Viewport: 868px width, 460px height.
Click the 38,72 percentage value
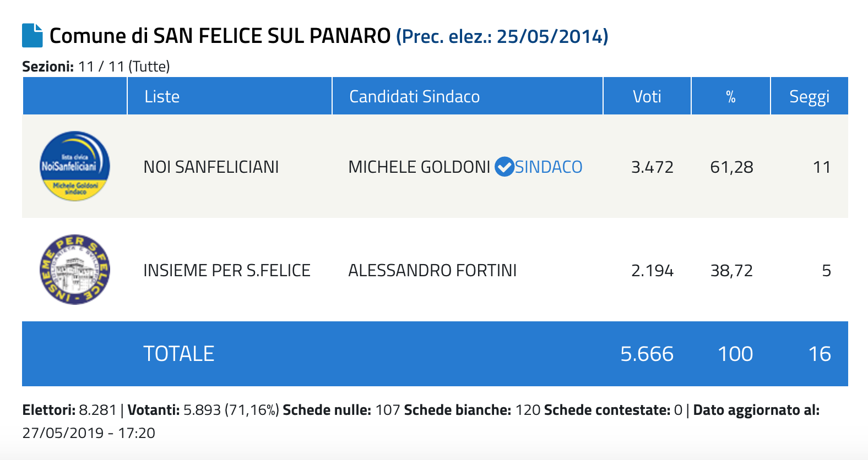pyautogui.click(x=731, y=270)
